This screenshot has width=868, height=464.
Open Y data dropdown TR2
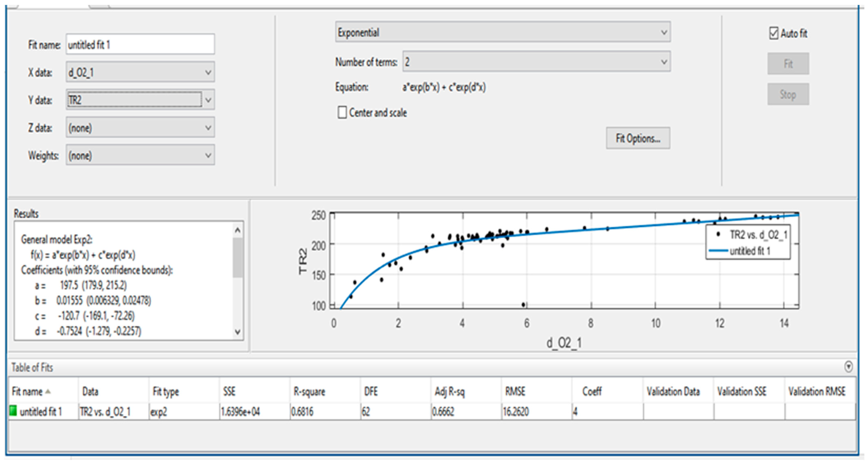tap(140, 100)
